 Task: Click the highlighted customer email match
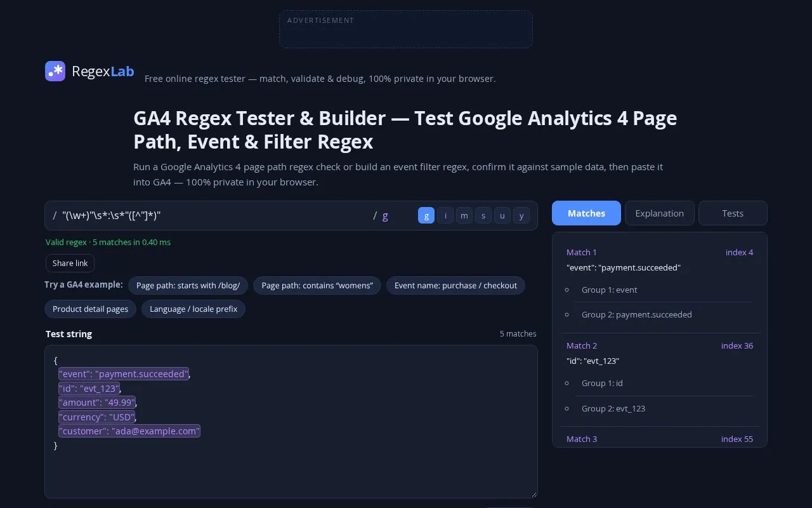129,431
